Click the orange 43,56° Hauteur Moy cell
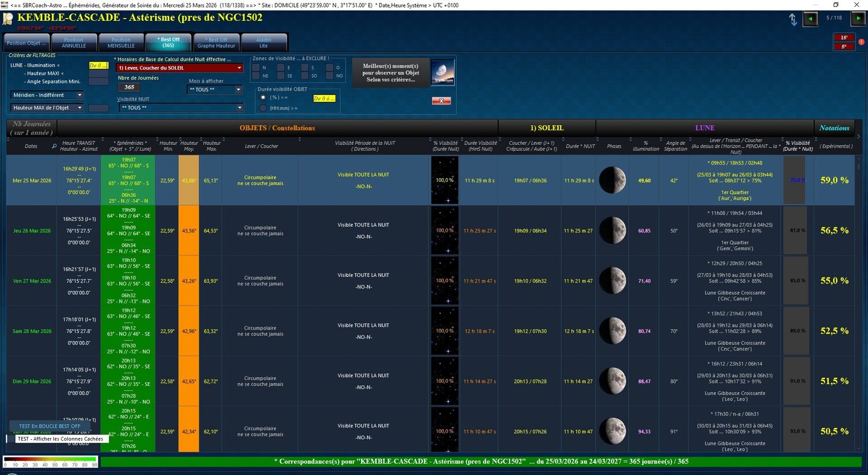The height and width of the screenshot is (475, 868). (x=189, y=231)
